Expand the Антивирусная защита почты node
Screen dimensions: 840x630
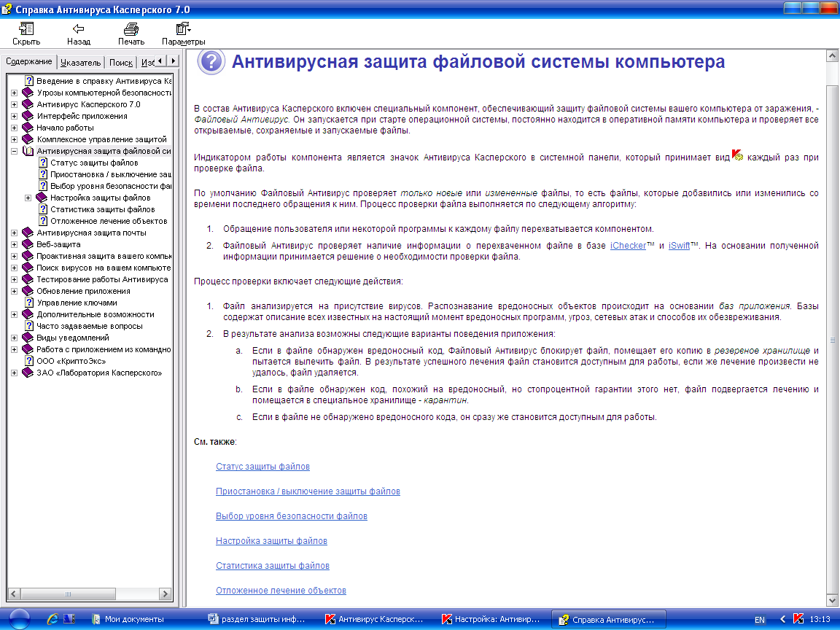[15, 233]
